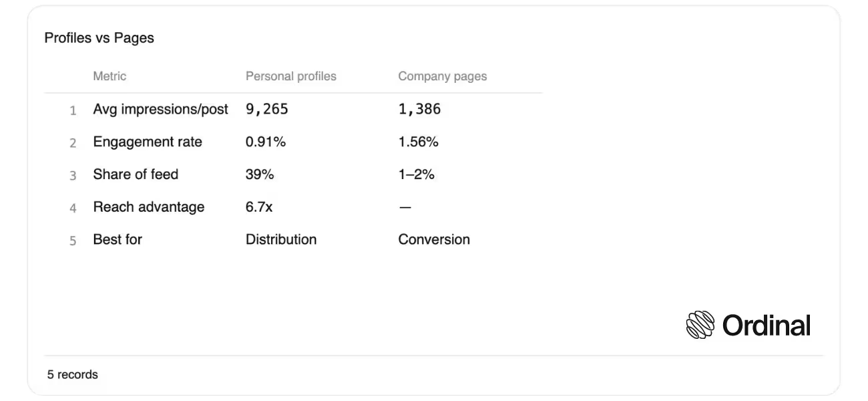
Task: Select the Personal profiles column header
Action: pos(291,76)
